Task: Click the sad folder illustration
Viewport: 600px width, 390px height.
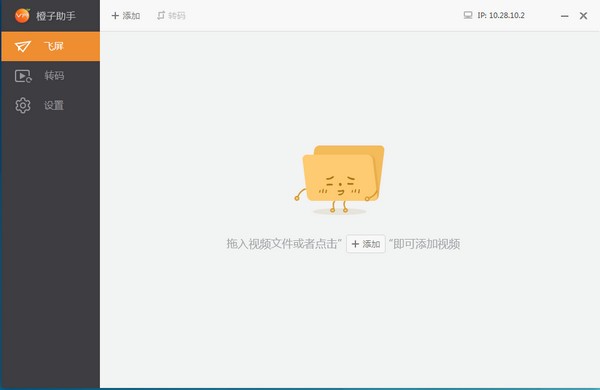Action: click(x=339, y=179)
